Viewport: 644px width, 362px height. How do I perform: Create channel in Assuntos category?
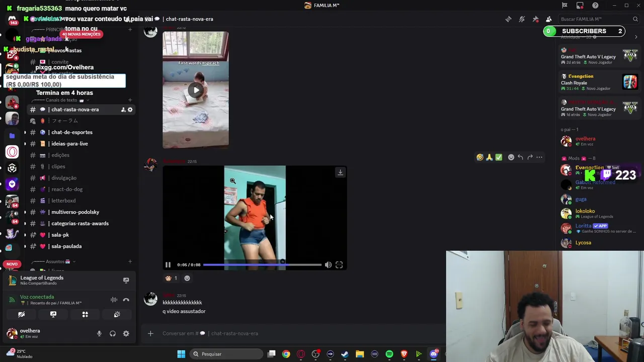coord(130,261)
